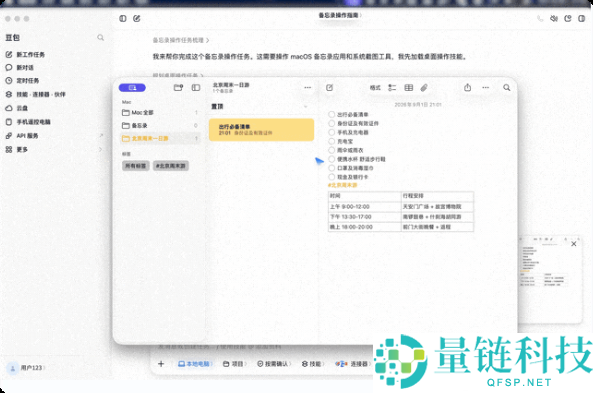Open 按需确认 selector in input bar
The height and width of the screenshot is (393, 593).
point(274,364)
